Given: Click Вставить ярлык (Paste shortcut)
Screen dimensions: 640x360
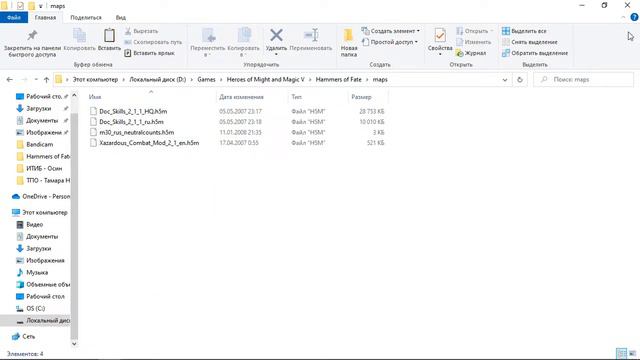Looking at the screenshot, I should click(x=149, y=53).
